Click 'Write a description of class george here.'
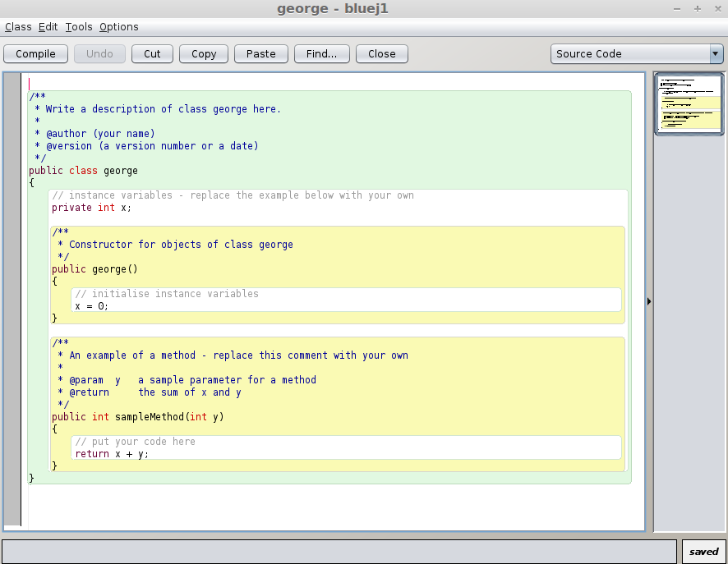Viewport: 728px width, 564px height. [164, 109]
